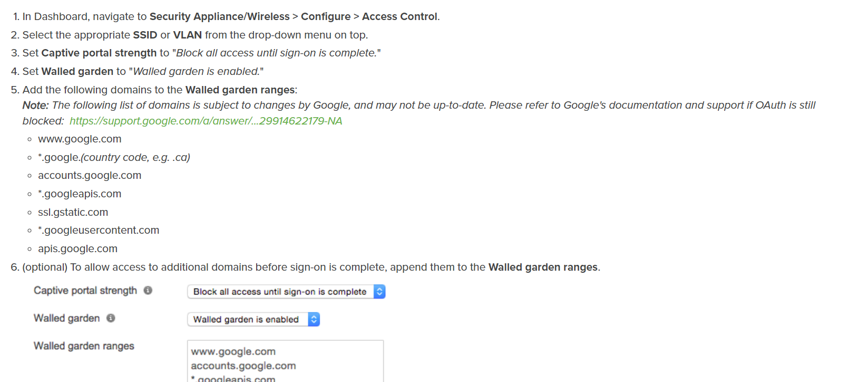Screen dimensions: 868x382
Task: Click the bullet next to accounts.google.com
Action: (x=30, y=176)
